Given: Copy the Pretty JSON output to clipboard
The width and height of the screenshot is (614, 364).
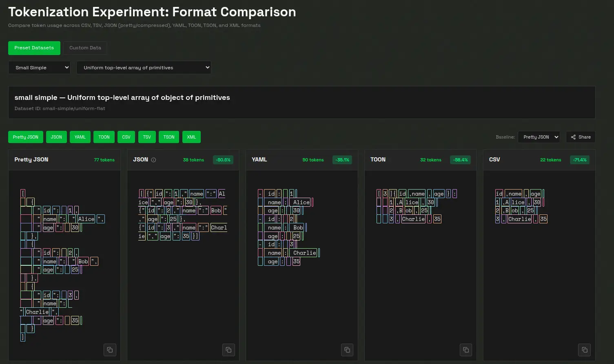Looking at the screenshot, I should 110,350.
